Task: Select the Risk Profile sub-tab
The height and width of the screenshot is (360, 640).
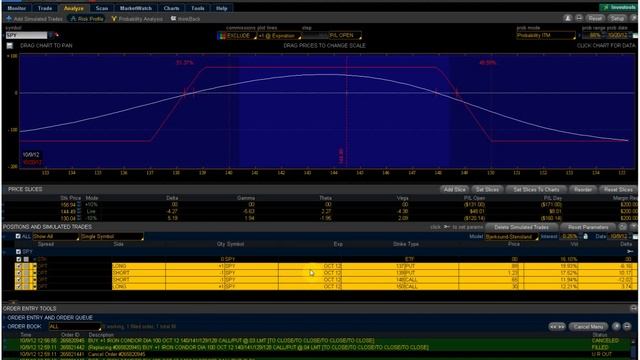Action: tap(87, 19)
